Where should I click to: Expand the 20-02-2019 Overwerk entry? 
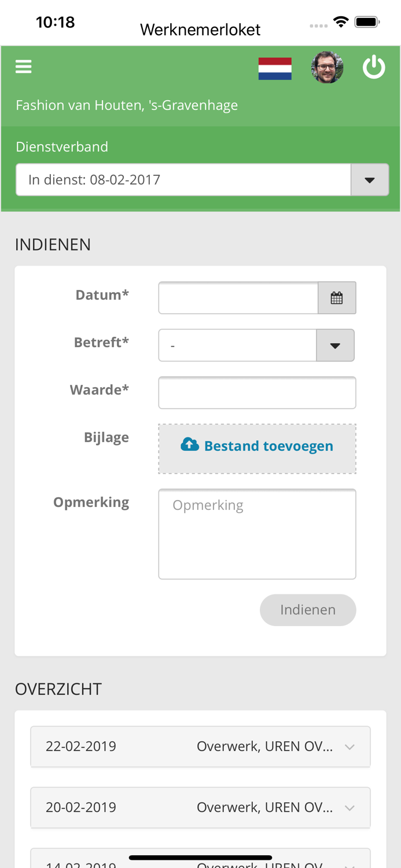pyautogui.click(x=200, y=807)
